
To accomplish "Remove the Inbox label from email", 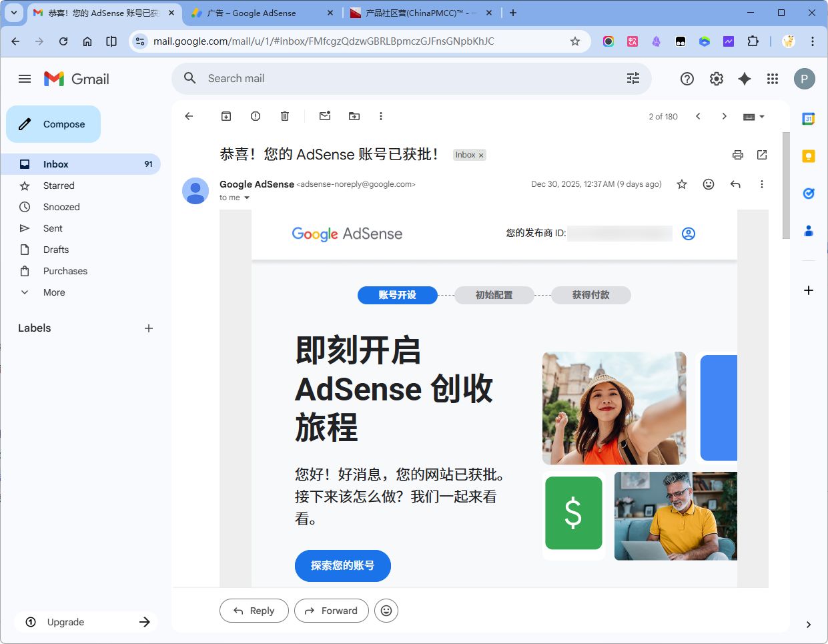I will coord(481,155).
